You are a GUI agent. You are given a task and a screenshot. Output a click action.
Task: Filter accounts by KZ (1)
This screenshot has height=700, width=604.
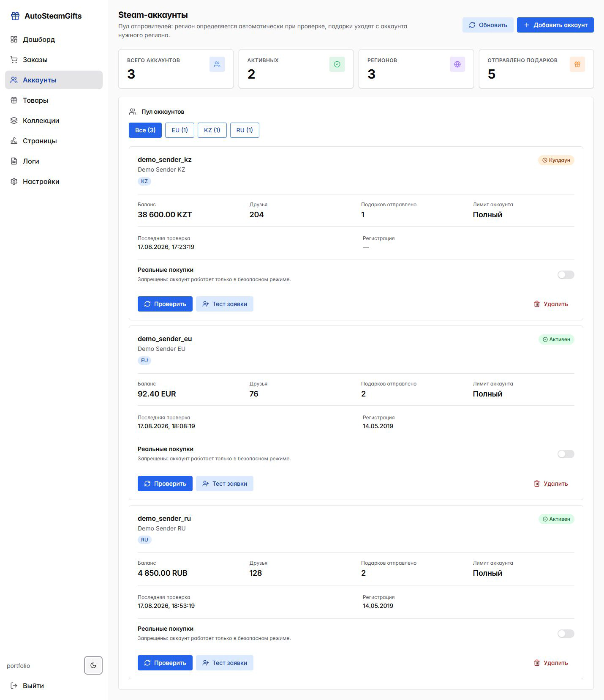click(x=212, y=130)
